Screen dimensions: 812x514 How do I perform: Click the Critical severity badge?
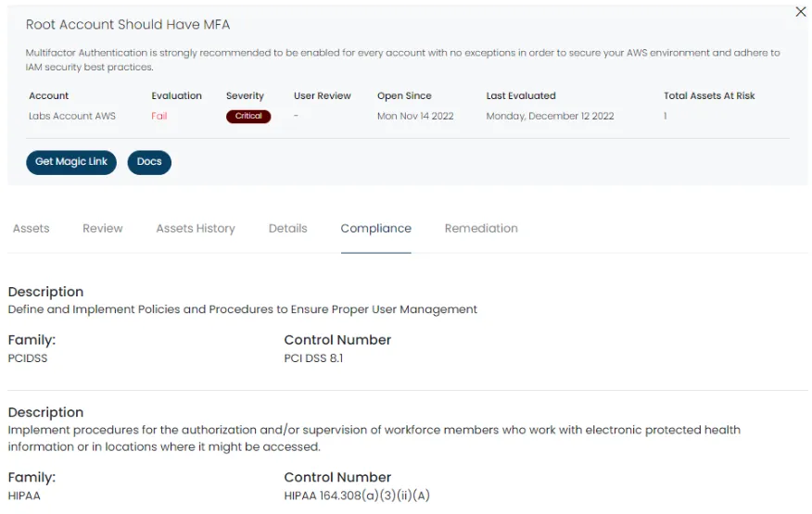coord(248,117)
